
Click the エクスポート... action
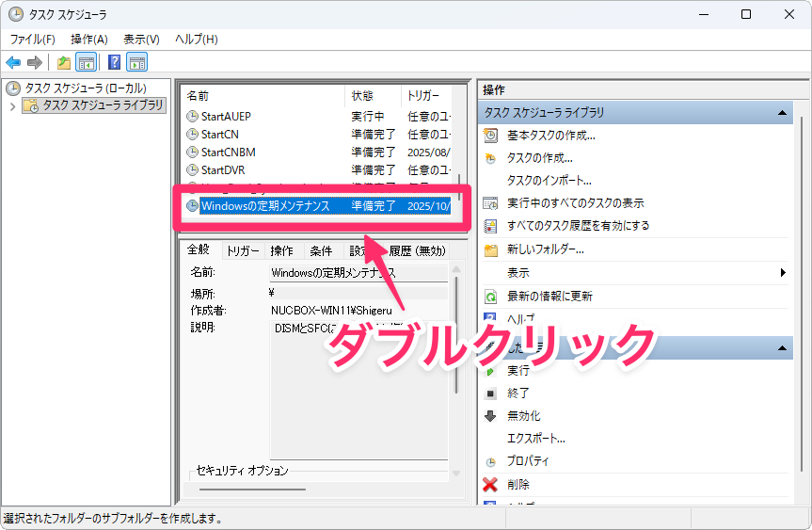535,439
